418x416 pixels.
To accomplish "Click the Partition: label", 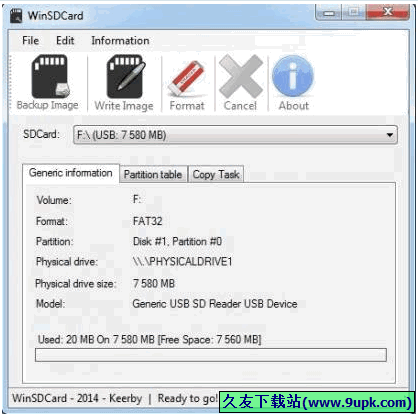I will pos(55,242).
